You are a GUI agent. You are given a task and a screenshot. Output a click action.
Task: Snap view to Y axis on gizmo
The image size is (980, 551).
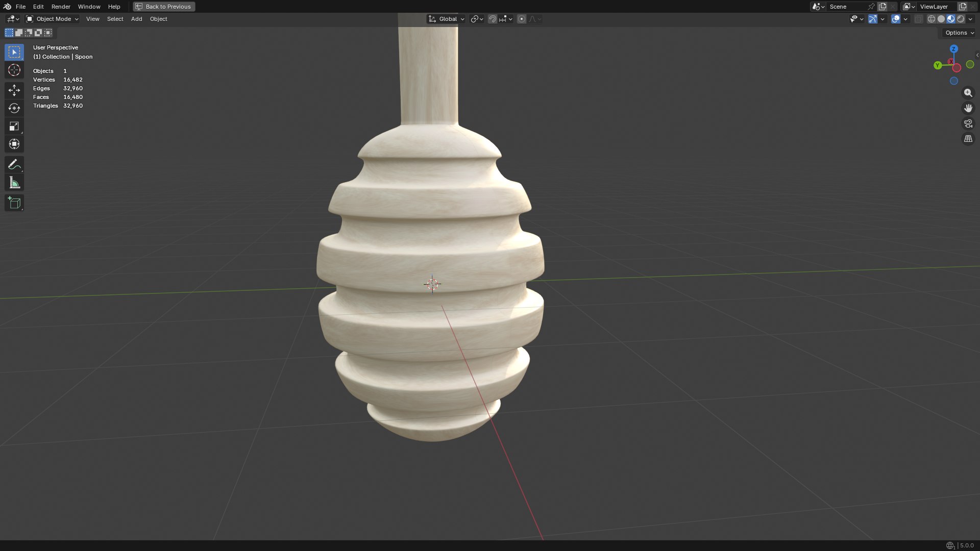[x=938, y=65]
